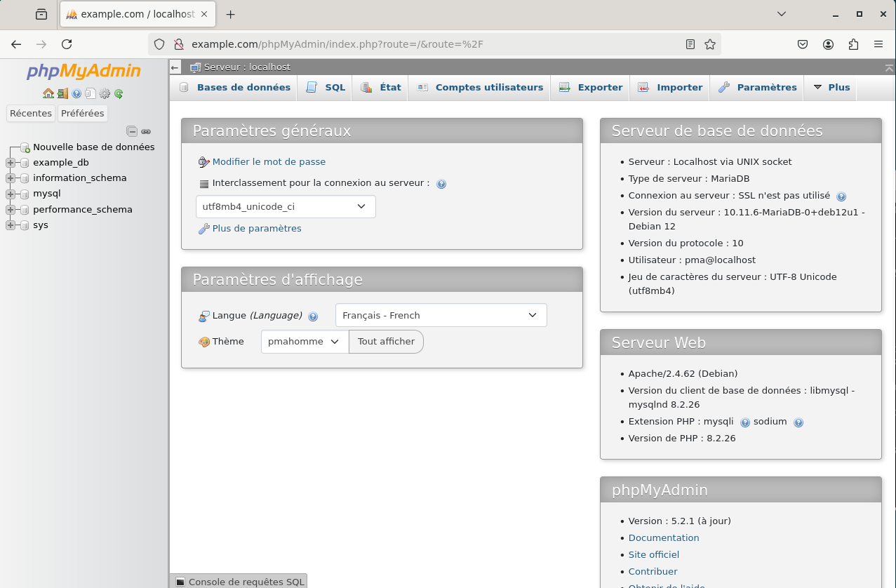Click the page collapse arrow at top right

[x=889, y=67]
